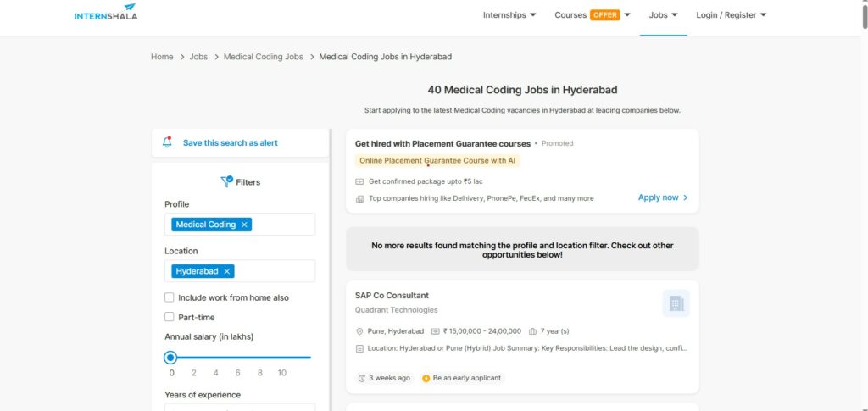
Task: Tick the Part-time checkbox
Action: (170, 317)
